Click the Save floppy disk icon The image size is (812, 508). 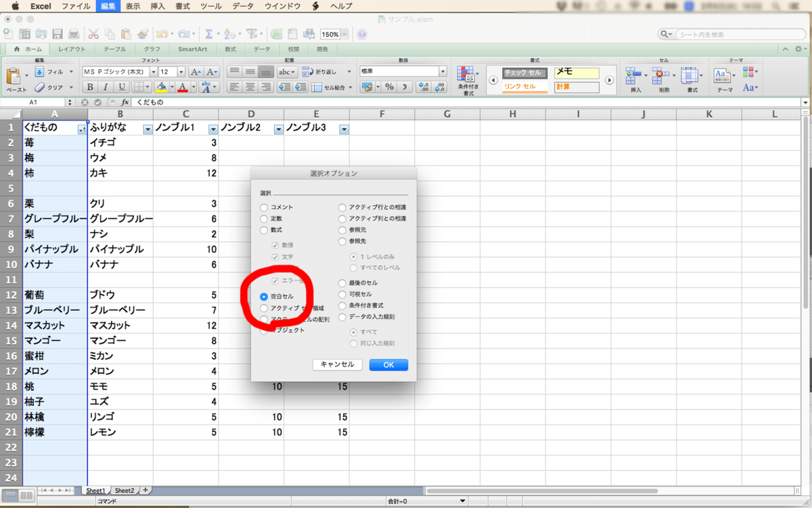point(58,34)
